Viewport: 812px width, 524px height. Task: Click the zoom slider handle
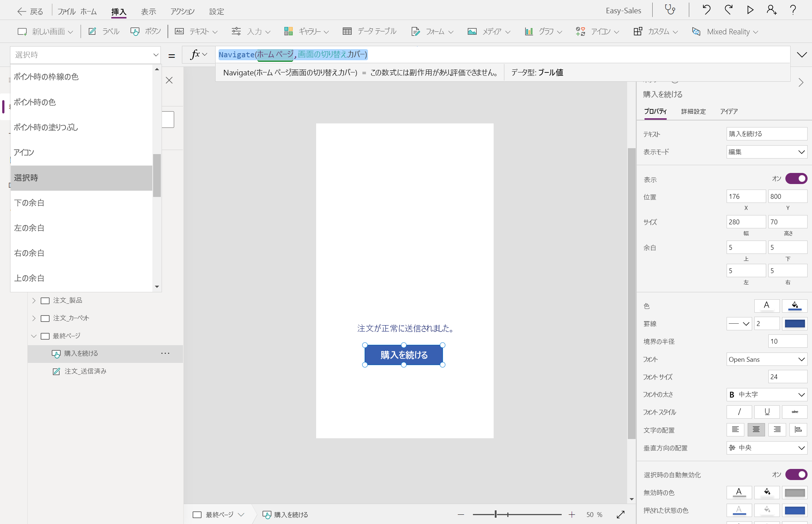[495, 514]
